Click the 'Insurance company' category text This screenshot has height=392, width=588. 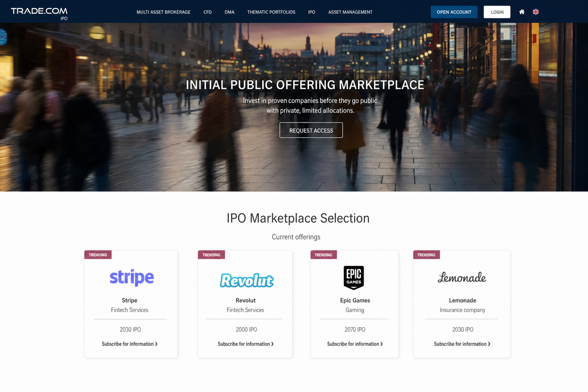[462, 310]
